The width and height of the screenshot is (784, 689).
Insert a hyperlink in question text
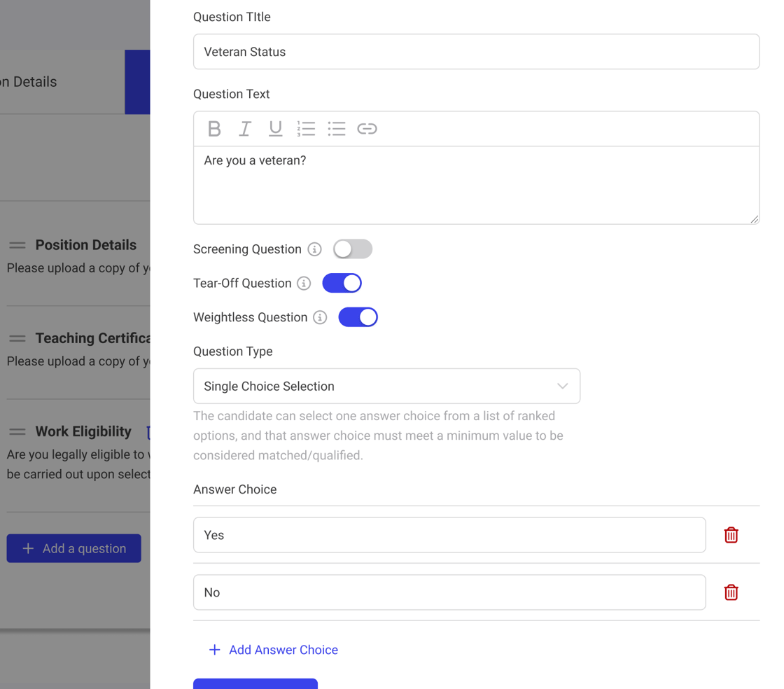point(367,129)
